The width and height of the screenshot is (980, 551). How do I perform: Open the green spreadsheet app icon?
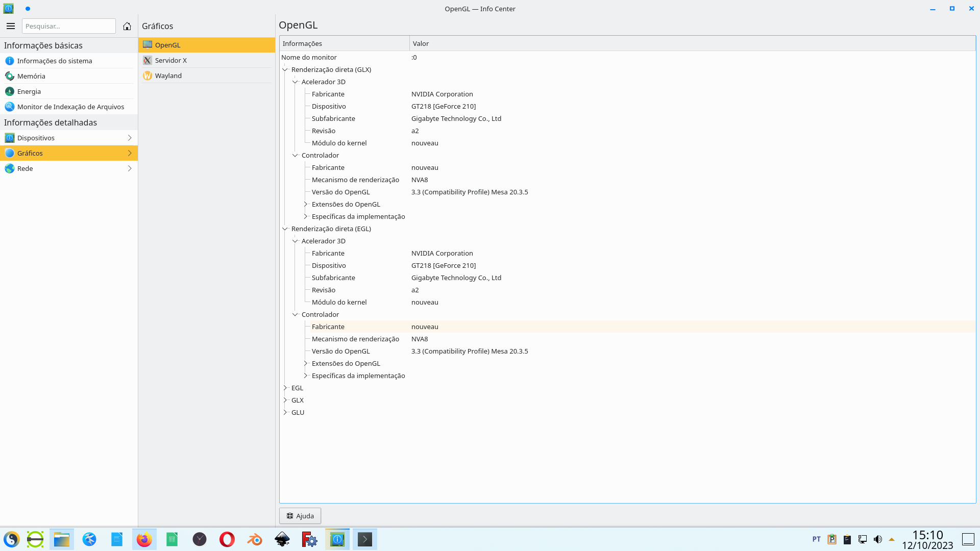tap(172, 539)
